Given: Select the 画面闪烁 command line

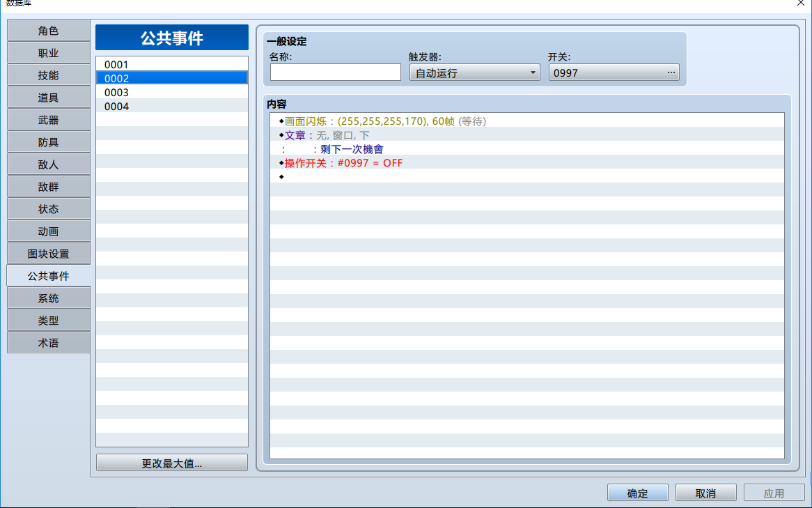Looking at the screenshot, I should 526,121.
